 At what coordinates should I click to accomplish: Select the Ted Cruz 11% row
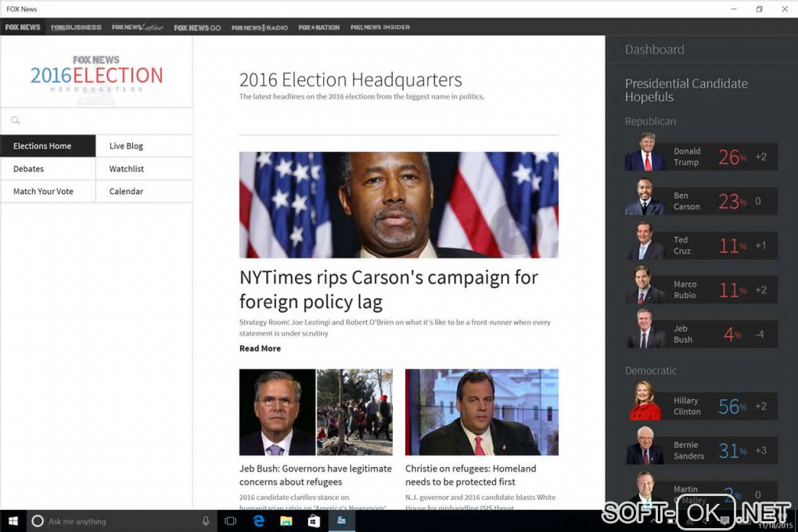tap(701, 246)
